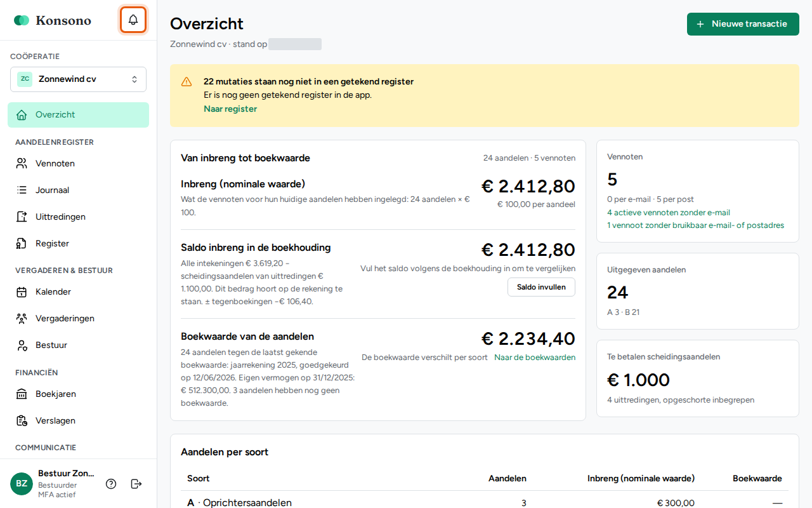Create a new transaction with Nieuwe transactie
The height and width of the screenshot is (508, 812).
pyautogui.click(x=743, y=24)
